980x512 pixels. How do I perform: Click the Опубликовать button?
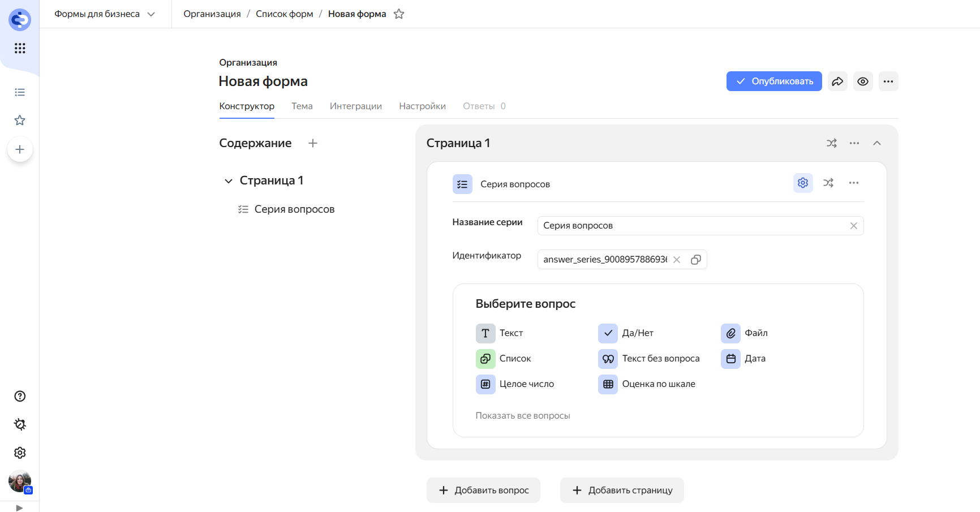[773, 81]
